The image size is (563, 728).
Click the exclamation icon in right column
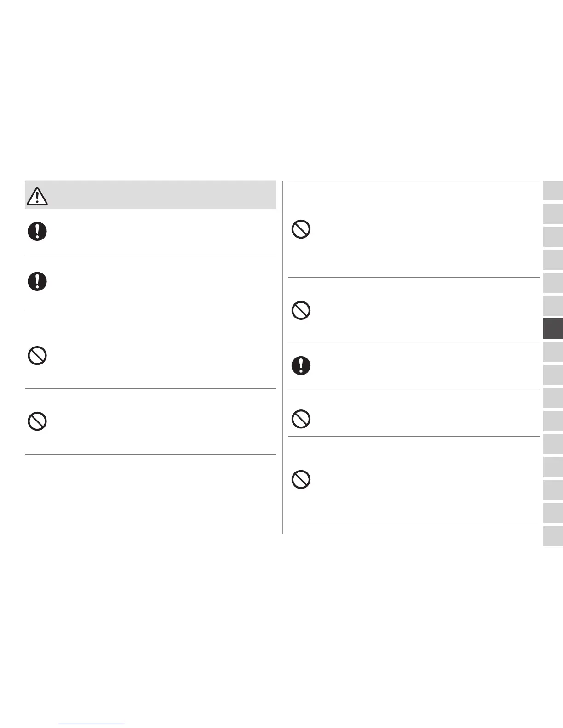point(301,366)
